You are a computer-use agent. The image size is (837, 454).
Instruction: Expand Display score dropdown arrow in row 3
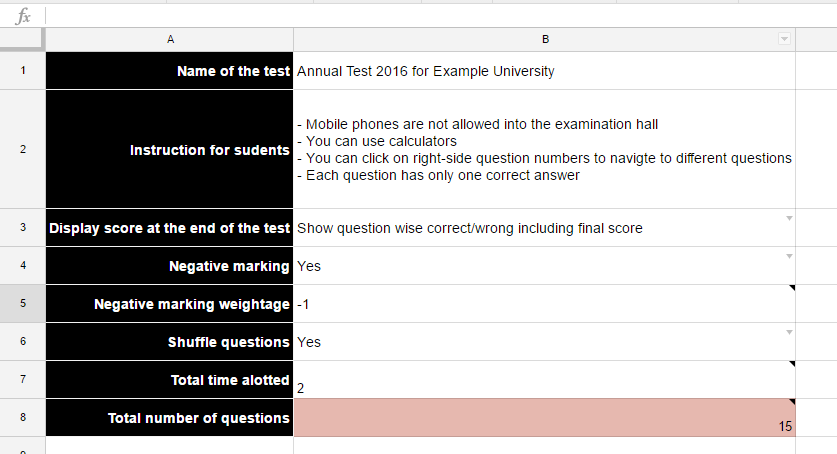tap(789, 218)
